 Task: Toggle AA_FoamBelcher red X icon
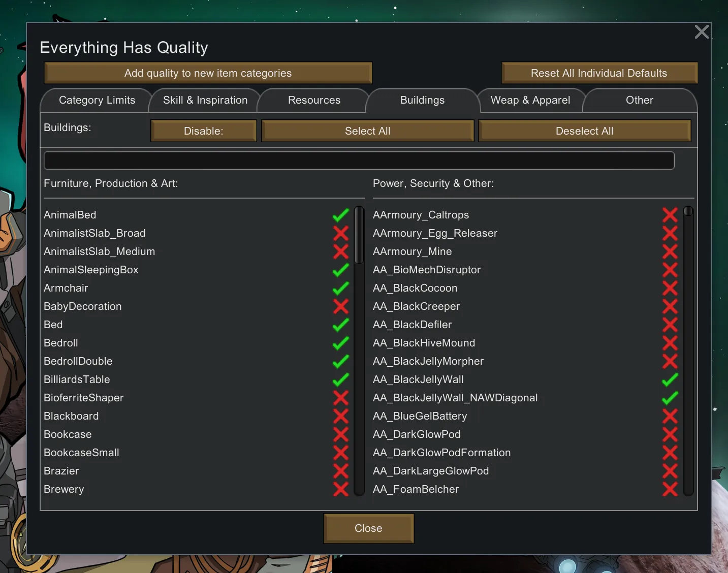tap(670, 489)
